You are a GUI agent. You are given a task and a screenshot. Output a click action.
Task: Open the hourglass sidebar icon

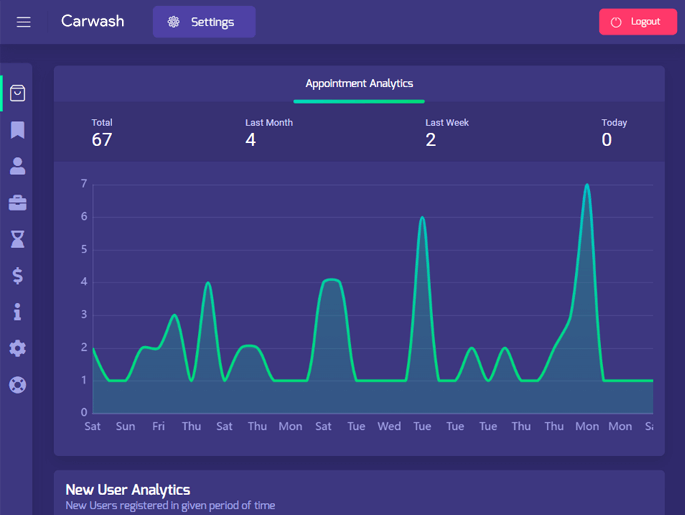(x=17, y=239)
